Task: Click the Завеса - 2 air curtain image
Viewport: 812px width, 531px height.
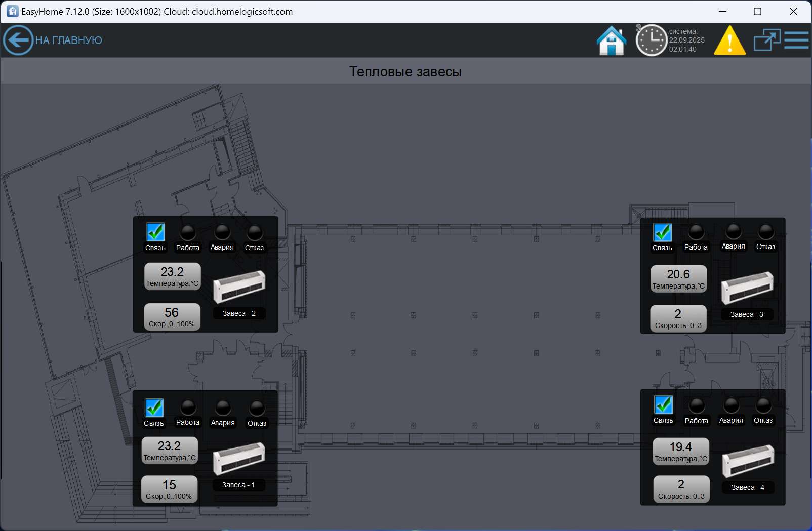Action: (239, 286)
